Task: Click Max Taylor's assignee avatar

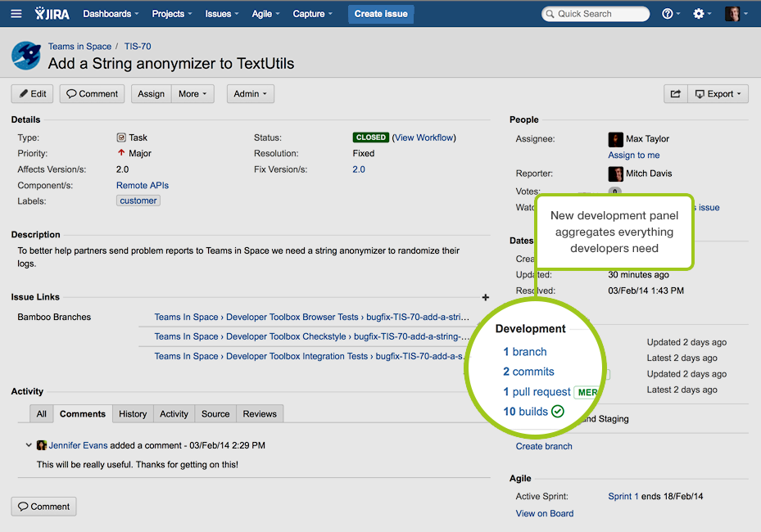Action: click(x=615, y=139)
